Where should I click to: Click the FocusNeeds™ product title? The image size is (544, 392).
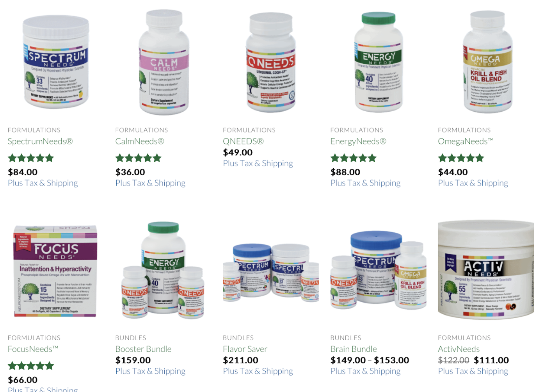pos(33,349)
